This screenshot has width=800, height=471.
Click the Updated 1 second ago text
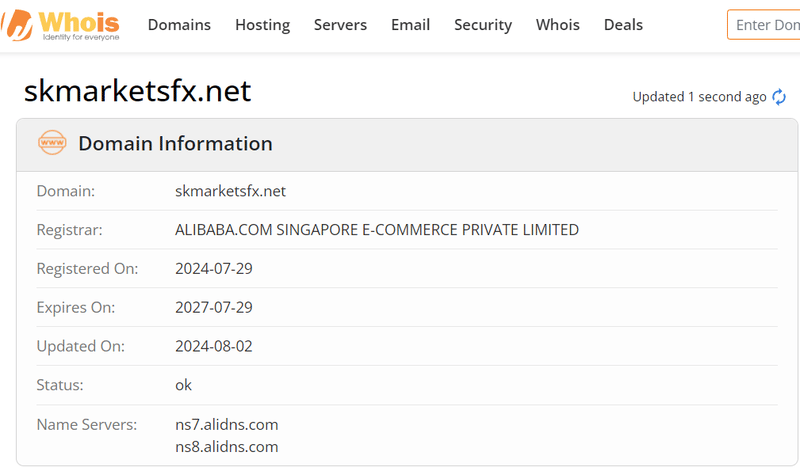699,97
